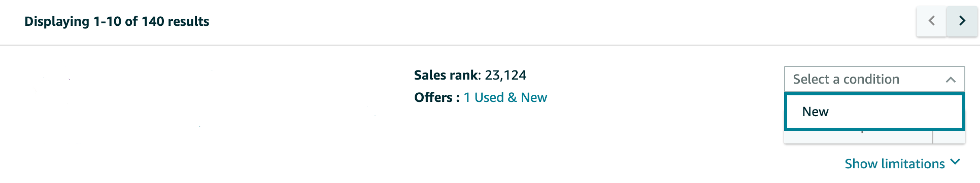Click the partly hidden button under the dropdown
The width and height of the screenshot is (980, 183).
858,137
